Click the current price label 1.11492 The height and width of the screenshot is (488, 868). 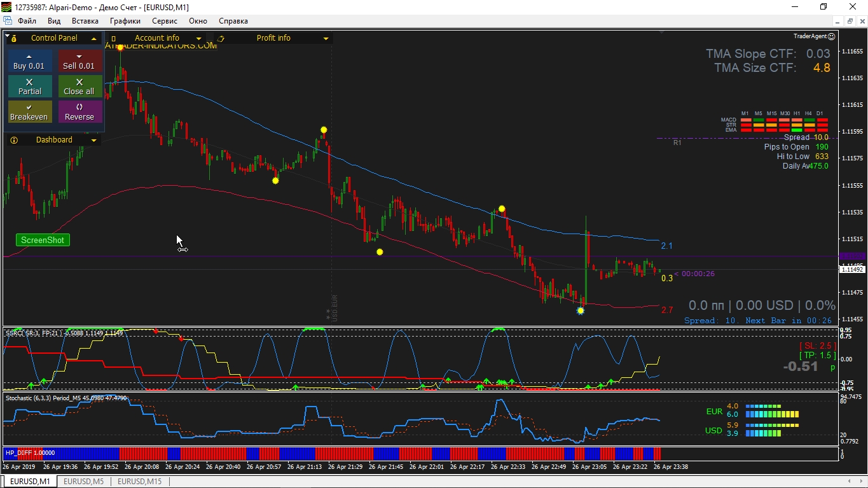tap(852, 270)
